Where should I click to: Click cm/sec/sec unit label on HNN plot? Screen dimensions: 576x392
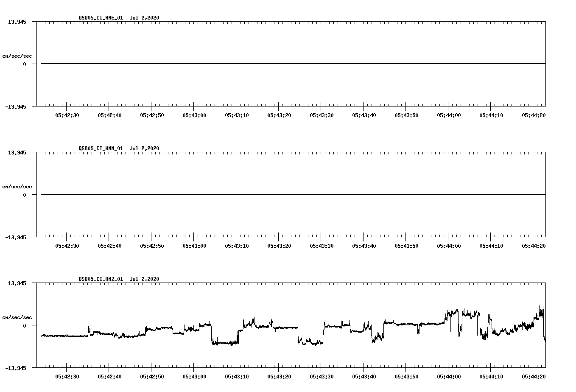tap(17, 187)
